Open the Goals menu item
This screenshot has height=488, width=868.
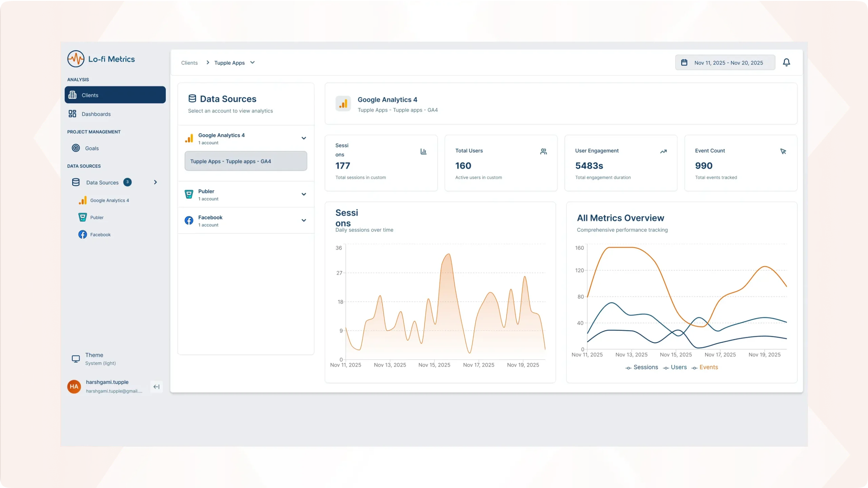pos(92,148)
